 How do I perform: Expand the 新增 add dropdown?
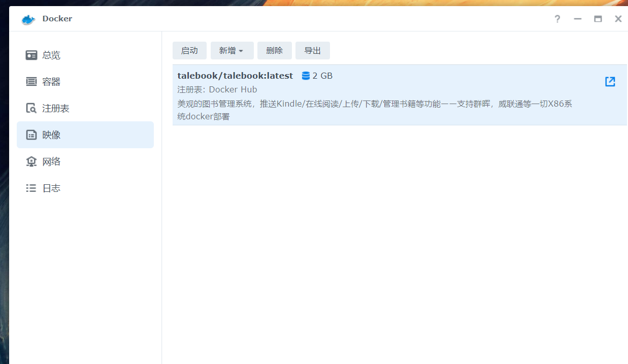[232, 50]
